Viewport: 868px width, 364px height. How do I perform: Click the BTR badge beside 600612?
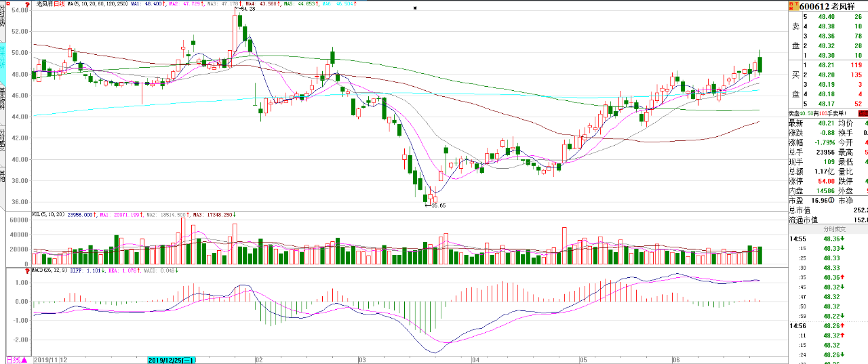(x=793, y=6)
